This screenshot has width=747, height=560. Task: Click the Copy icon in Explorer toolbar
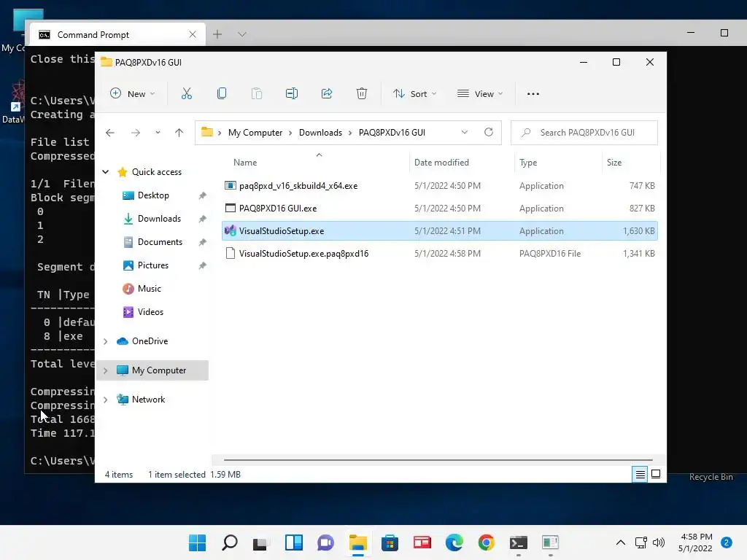coord(222,94)
